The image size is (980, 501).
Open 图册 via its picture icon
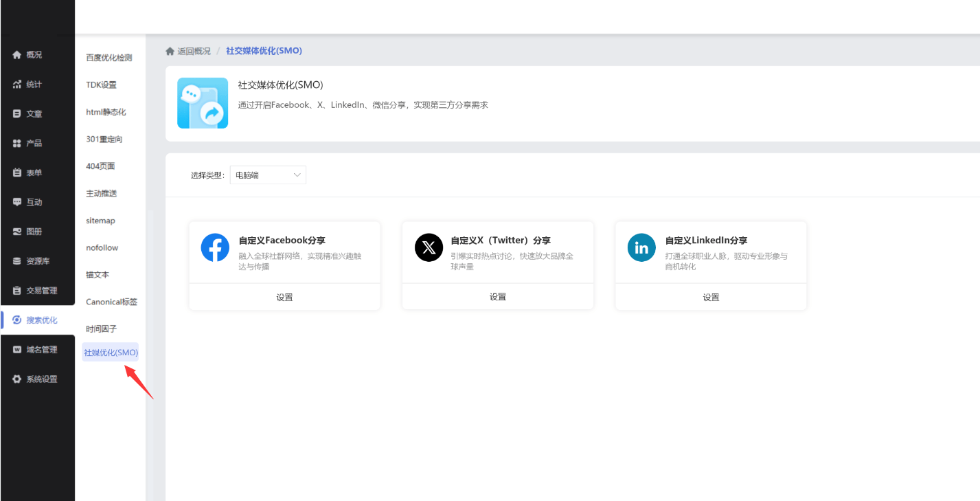17,232
